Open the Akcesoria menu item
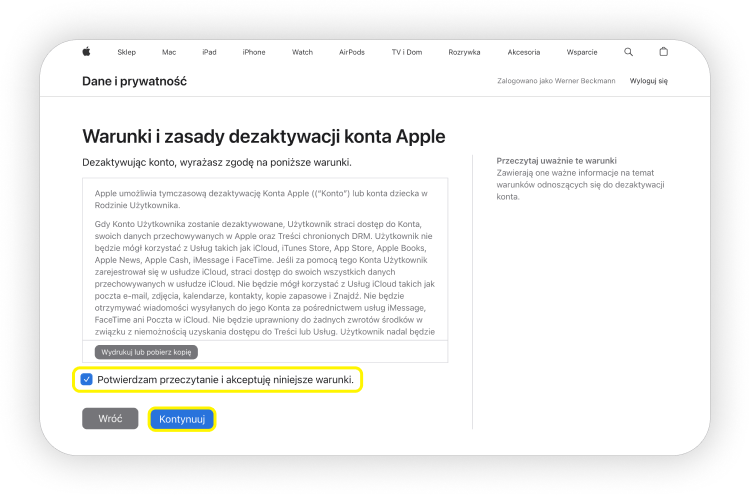750x496 pixels. click(x=524, y=52)
